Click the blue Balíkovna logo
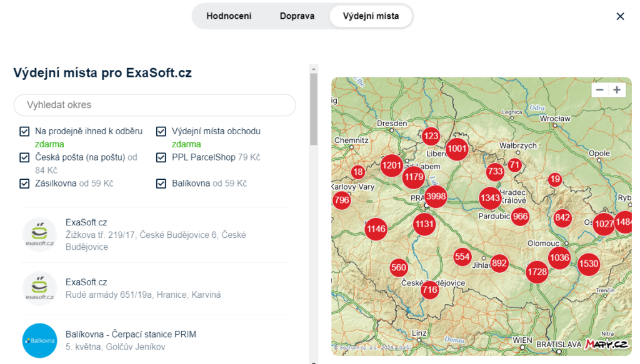The width and height of the screenshot is (640, 364). (x=39, y=340)
